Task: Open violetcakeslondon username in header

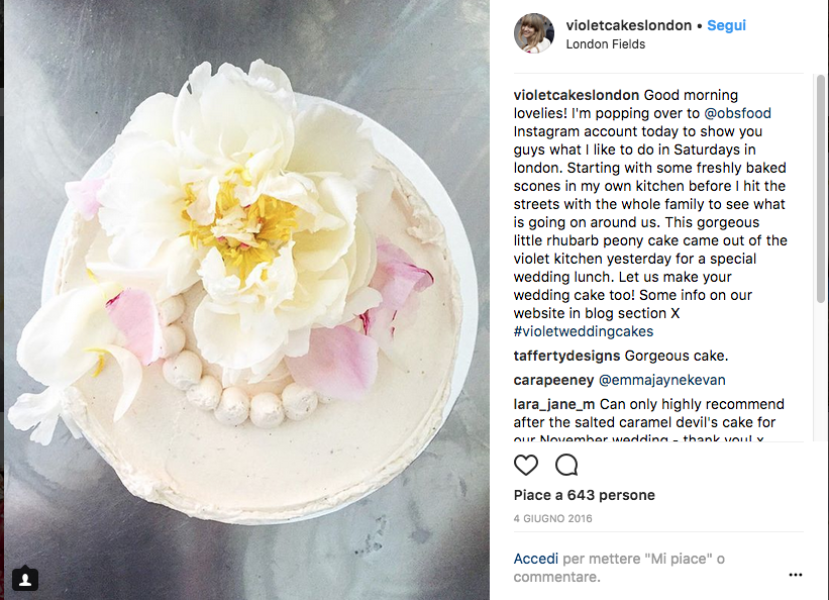Action: [629, 25]
